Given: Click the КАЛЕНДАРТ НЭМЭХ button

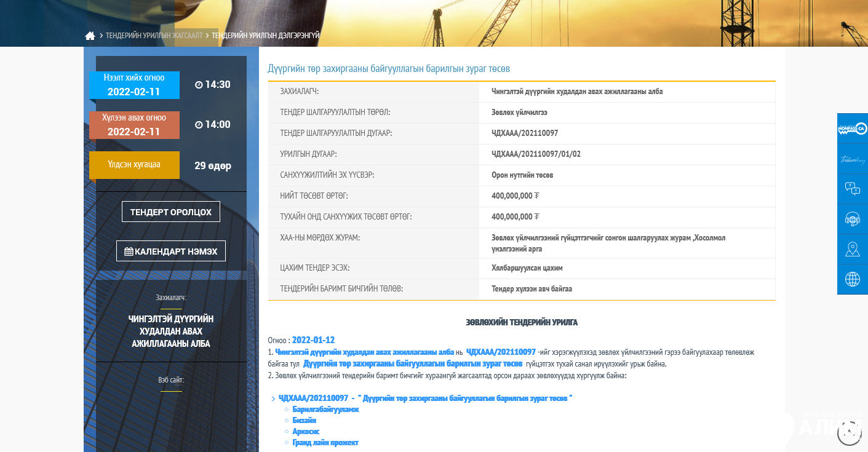Looking at the screenshot, I should point(171,251).
